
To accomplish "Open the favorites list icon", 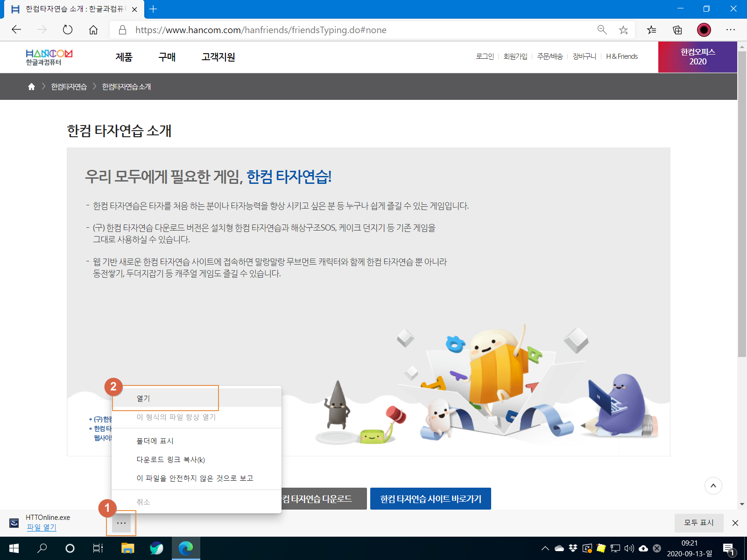I will 652,30.
